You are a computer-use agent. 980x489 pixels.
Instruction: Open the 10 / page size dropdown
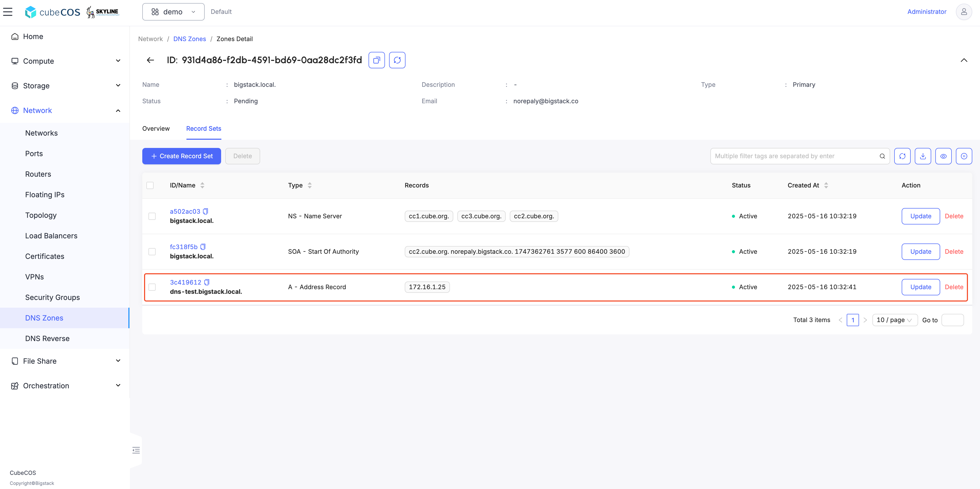[894, 320]
